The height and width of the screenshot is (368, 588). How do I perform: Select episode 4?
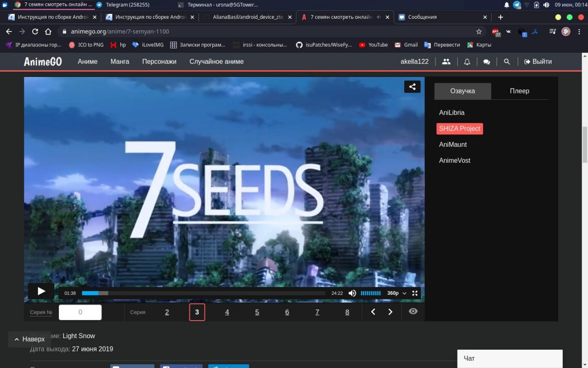[227, 312]
